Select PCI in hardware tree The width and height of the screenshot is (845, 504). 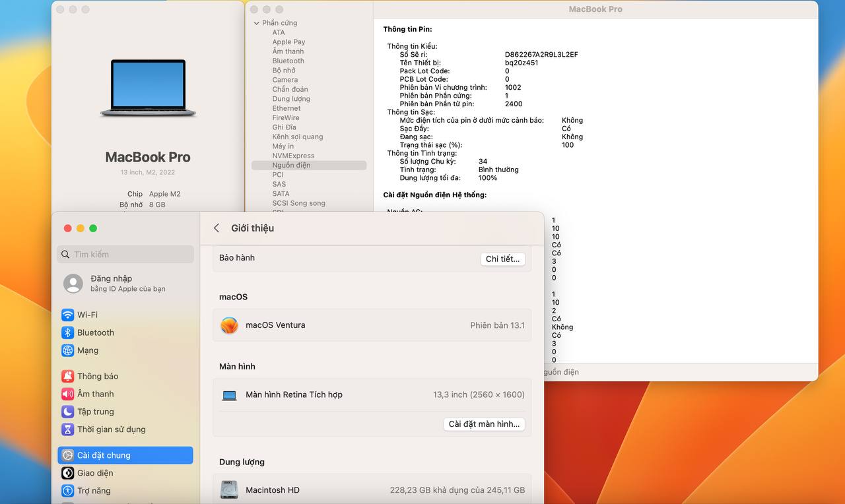pyautogui.click(x=278, y=175)
